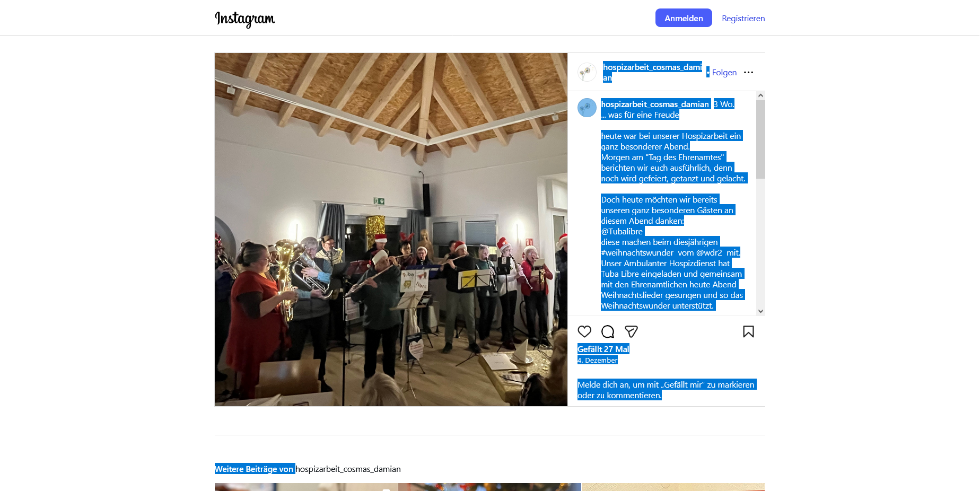Open the 4. Dezember date link
The width and height of the screenshot is (980, 491).
pos(598,360)
